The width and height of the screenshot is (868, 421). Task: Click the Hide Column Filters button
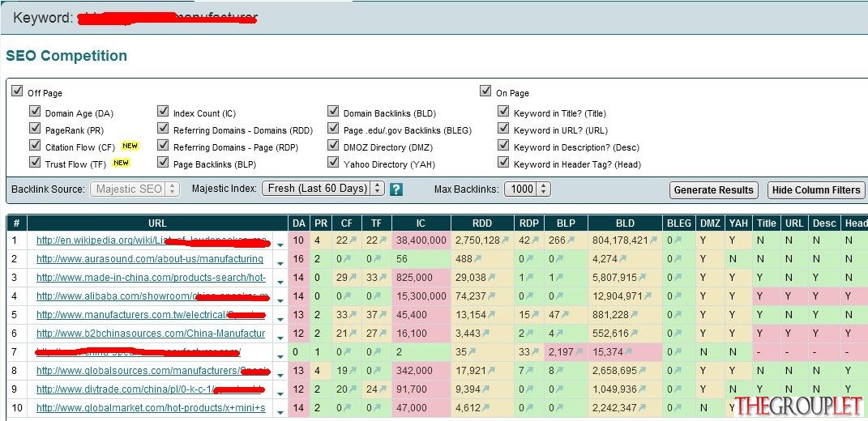(816, 190)
